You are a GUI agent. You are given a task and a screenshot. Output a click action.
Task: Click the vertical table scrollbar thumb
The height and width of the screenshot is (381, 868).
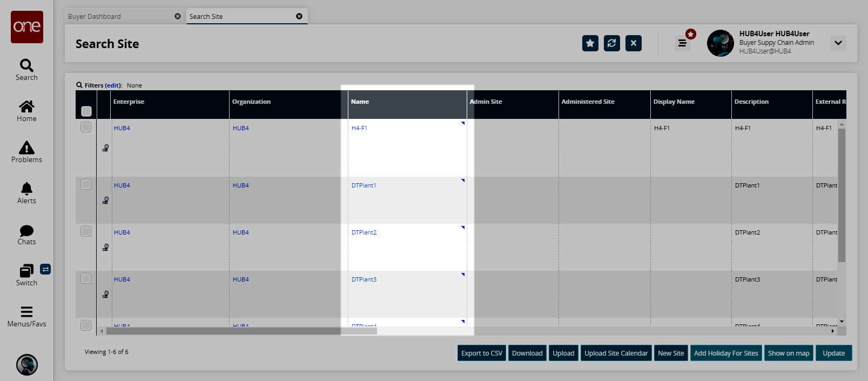[842, 195]
